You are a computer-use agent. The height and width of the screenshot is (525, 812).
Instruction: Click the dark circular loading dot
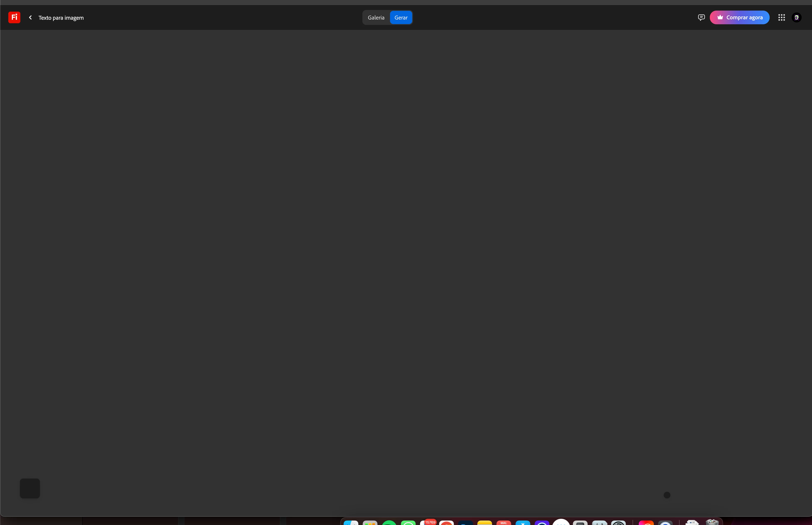click(x=667, y=495)
